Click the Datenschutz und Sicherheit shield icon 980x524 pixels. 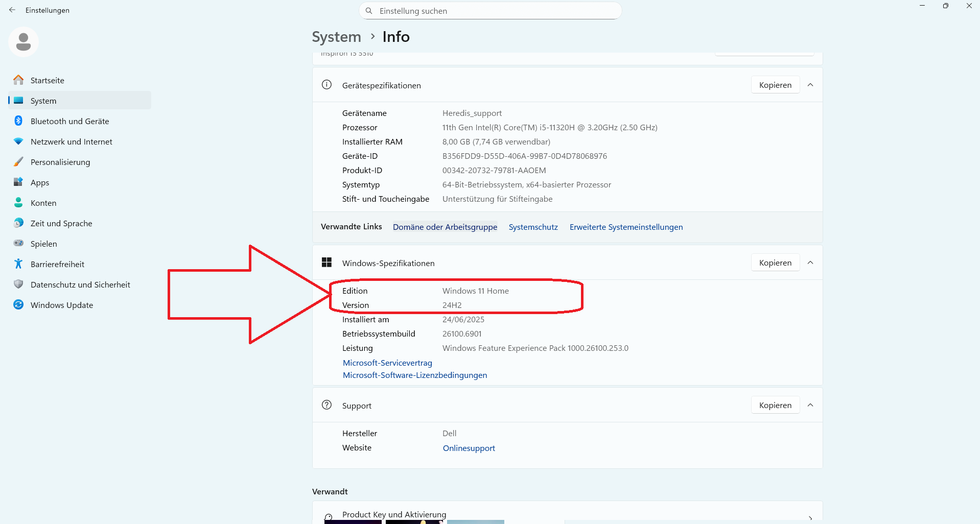coord(18,284)
